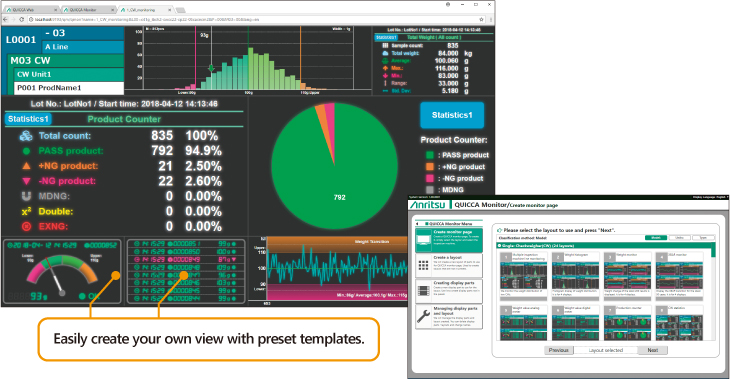Click the MDNG magnet icon
730x379 pixels.
click(x=26, y=196)
